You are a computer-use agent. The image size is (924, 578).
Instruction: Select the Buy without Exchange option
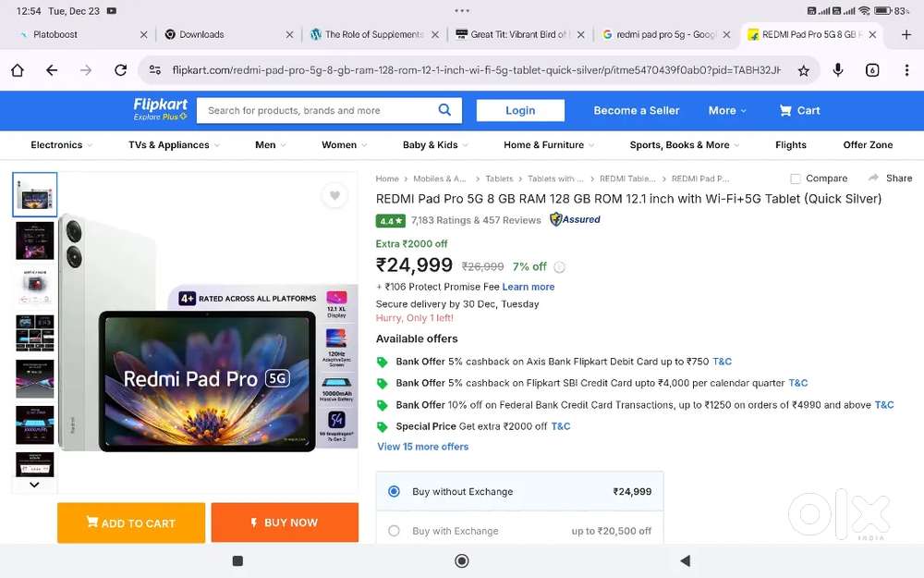(x=395, y=492)
